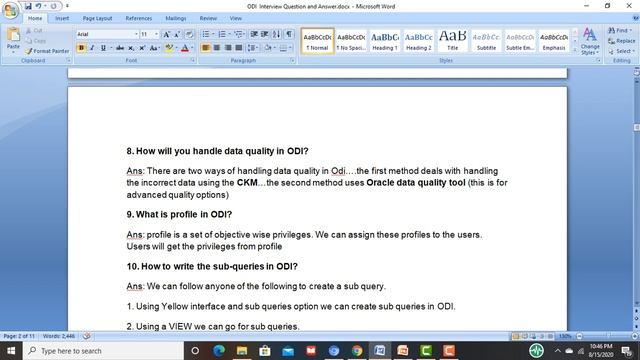Open the Font dialog launcher

click(x=192, y=60)
